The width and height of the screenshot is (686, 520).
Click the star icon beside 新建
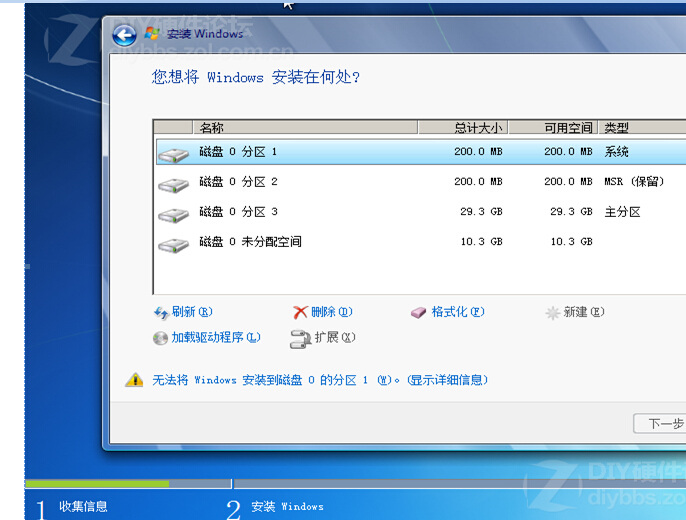point(553,313)
